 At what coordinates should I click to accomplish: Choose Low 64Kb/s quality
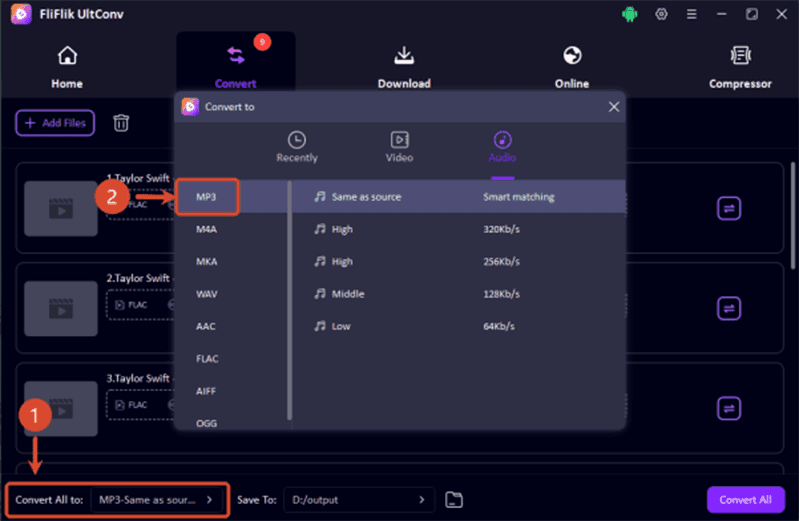[459, 326]
